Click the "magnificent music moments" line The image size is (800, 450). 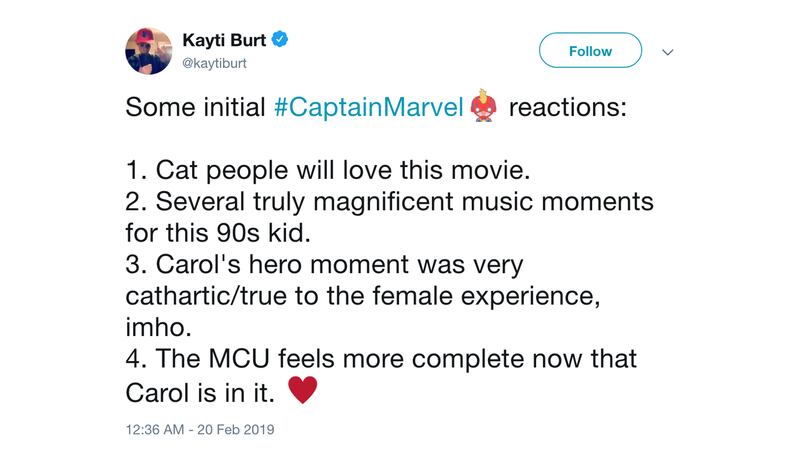point(389,202)
